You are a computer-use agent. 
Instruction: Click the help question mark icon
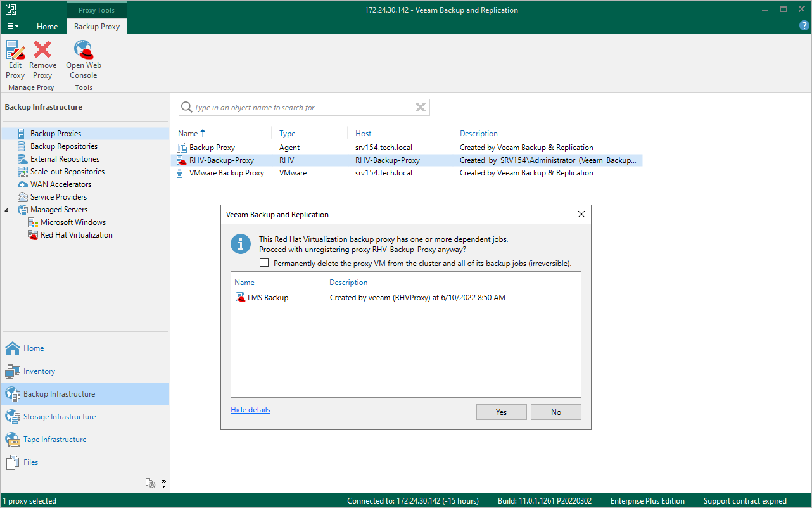[804, 26]
